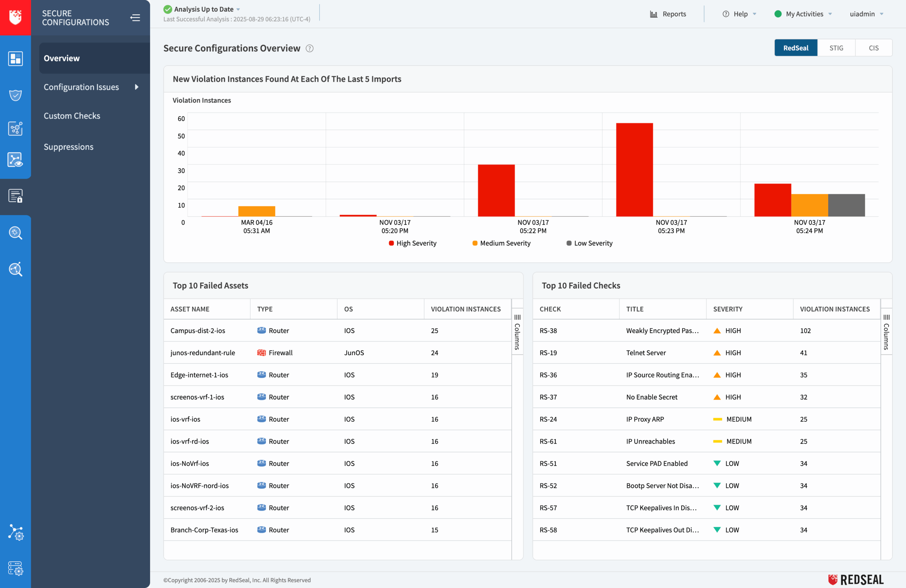
Task: Click the RedSeal shield logo icon
Action: [x=15, y=17]
